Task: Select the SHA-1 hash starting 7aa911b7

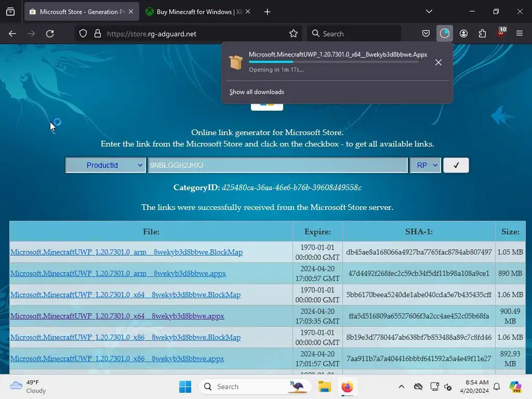Action: pos(419,358)
